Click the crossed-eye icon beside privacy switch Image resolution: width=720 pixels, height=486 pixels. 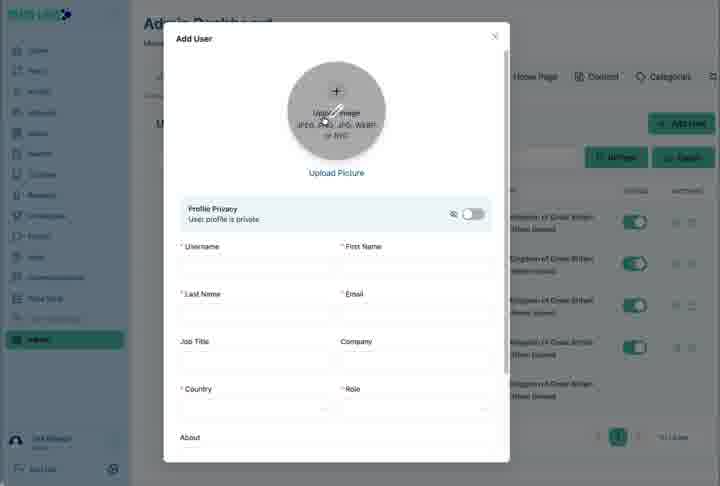coord(453,214)
